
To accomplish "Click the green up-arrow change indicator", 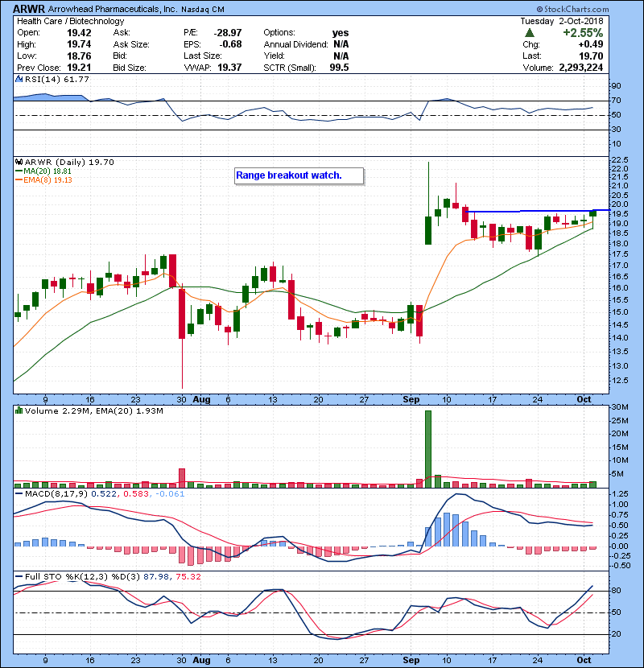I will (x=530, y=33).
